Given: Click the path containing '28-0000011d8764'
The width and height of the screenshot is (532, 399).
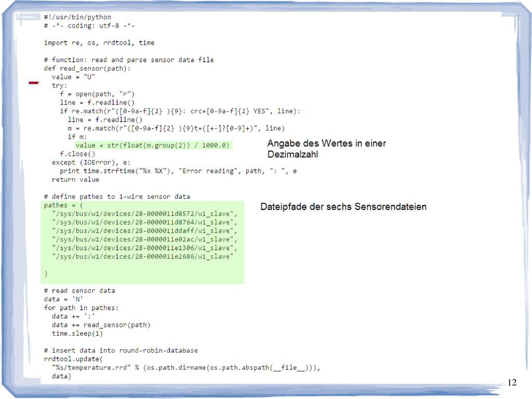Looking at the screenshot, I should point(144,222).
